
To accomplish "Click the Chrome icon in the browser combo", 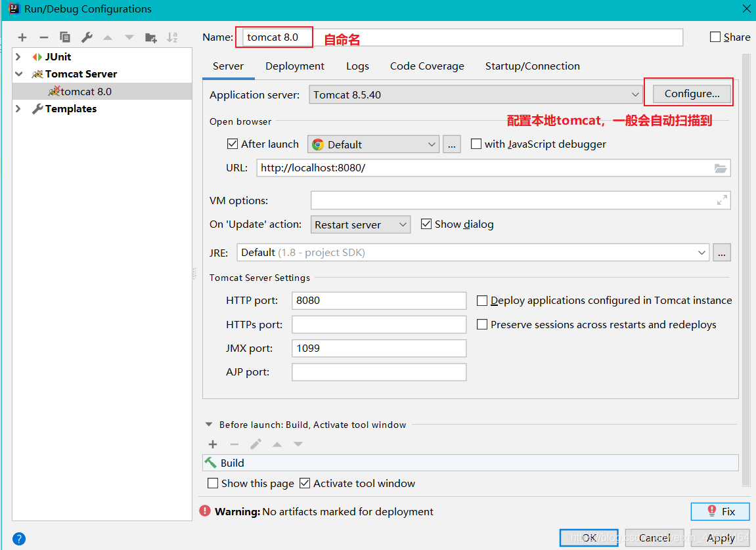I will (x=318, y=144).
